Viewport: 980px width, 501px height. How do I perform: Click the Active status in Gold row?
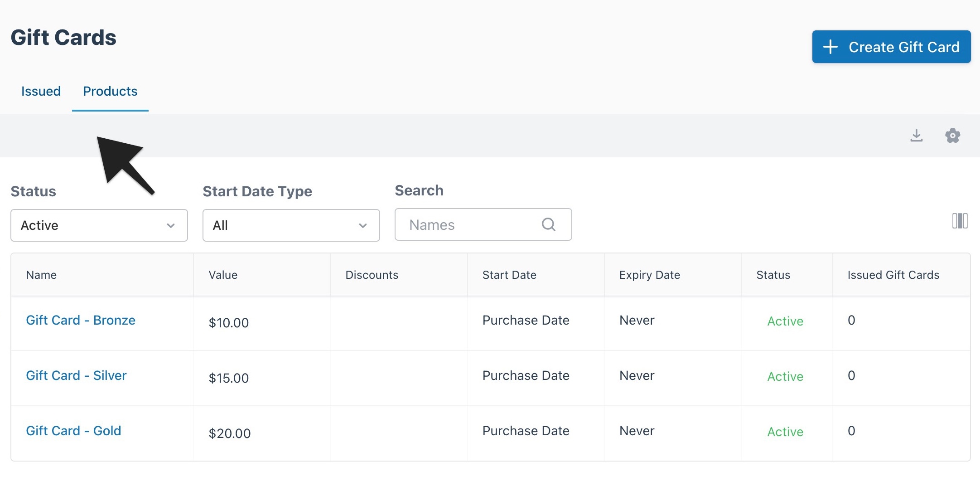pyautogui.click(x=785, y=432)
